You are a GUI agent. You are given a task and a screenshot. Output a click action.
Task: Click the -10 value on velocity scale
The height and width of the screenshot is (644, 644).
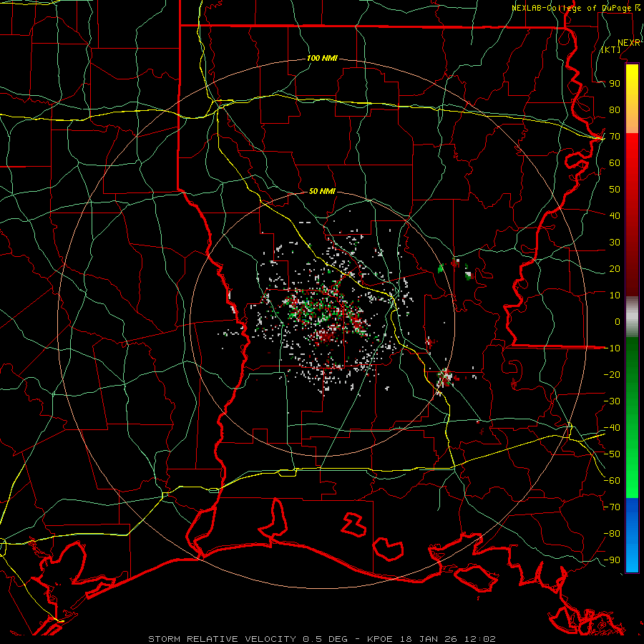[612, 348]
